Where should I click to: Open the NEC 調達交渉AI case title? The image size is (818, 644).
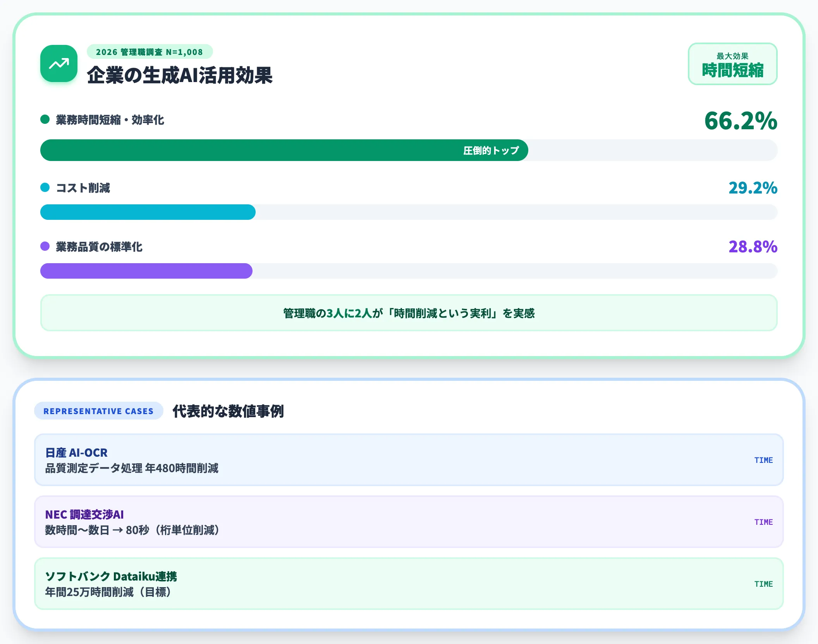[84, 514]
